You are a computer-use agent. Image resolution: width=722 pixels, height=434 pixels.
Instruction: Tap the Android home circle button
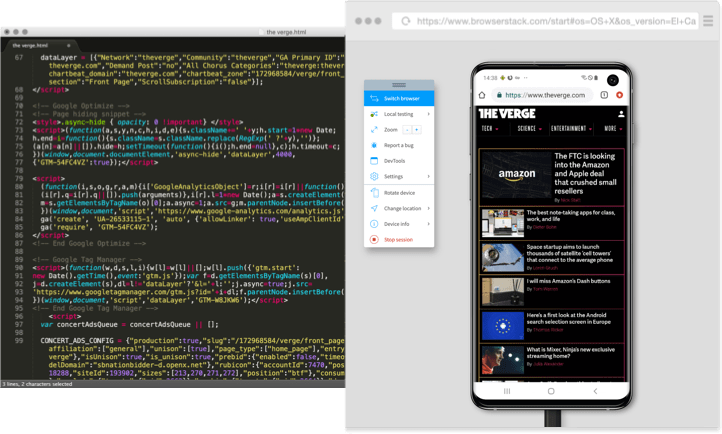pos(551,391)
